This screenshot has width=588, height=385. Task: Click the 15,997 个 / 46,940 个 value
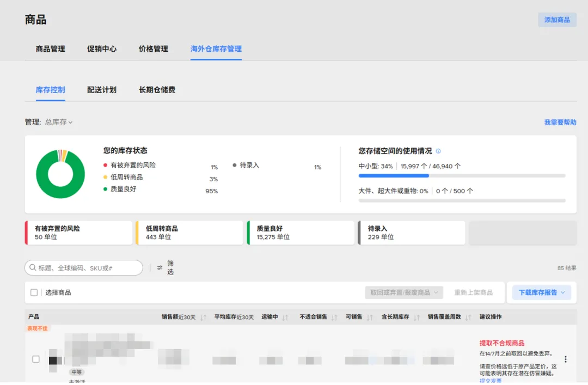[431, 166]
